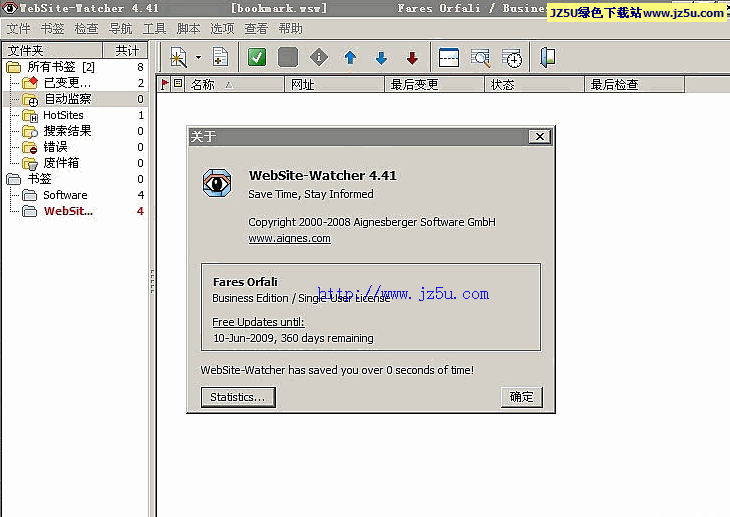Click the small square status column header
730x517 pixels.
[178, 84]
